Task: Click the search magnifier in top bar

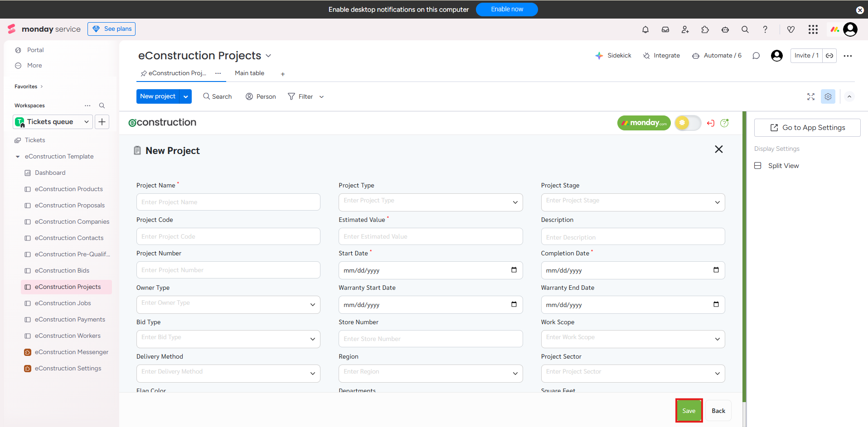Action: 745,29
